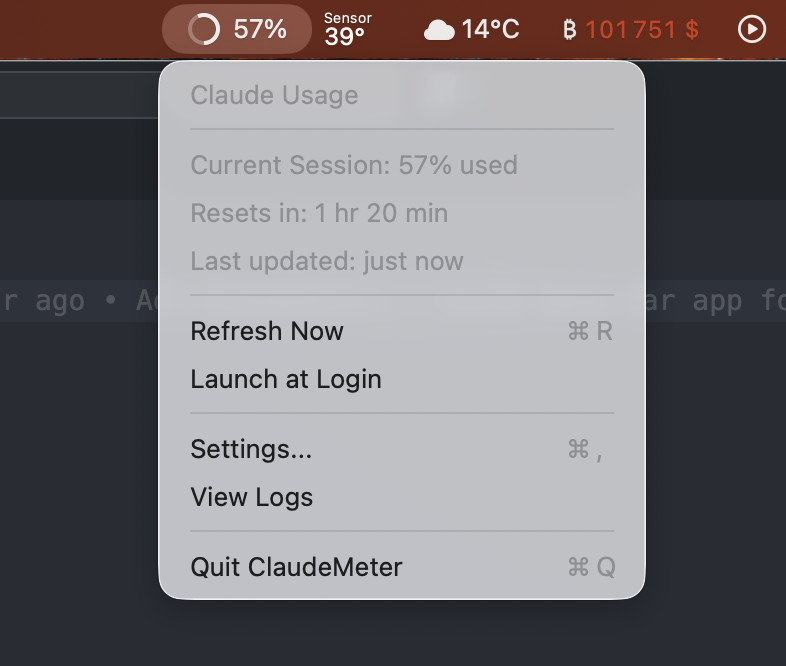Select View Logs in the menu
Image resolution: width=786 pixels, height=666 pixels.
tap(252, 498)
